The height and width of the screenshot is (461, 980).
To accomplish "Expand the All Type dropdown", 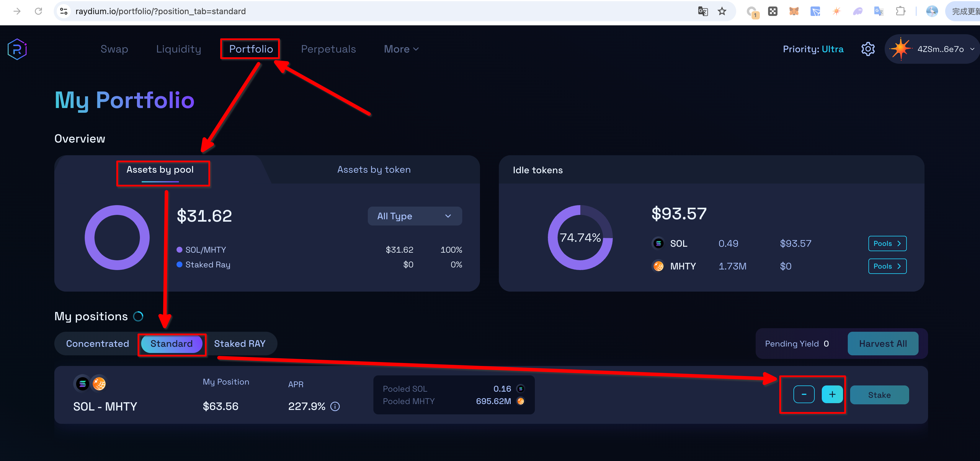I will point(414,216).
